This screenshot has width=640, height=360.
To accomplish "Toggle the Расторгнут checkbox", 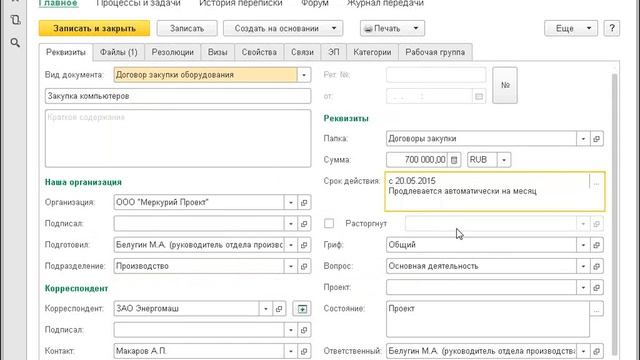I will tap(329, 224).
